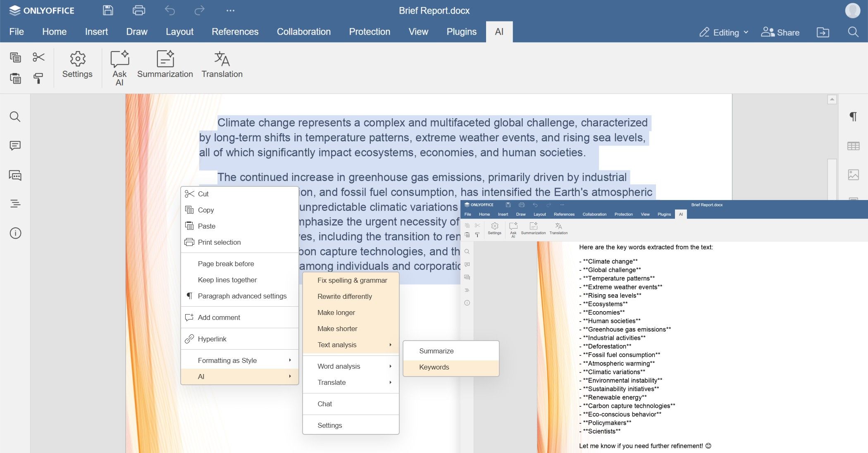868x453 pixels.
Task: Expand the Translate submenu
Action: (351, 382)
